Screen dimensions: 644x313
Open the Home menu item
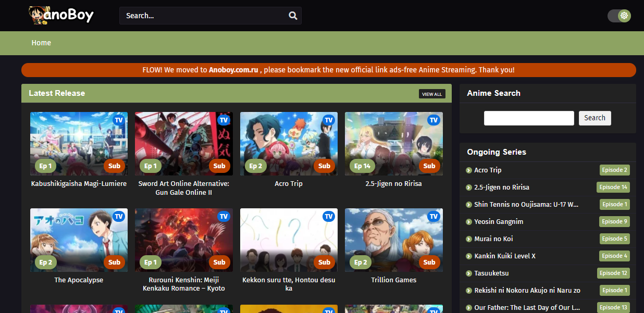tap(41, 43)
